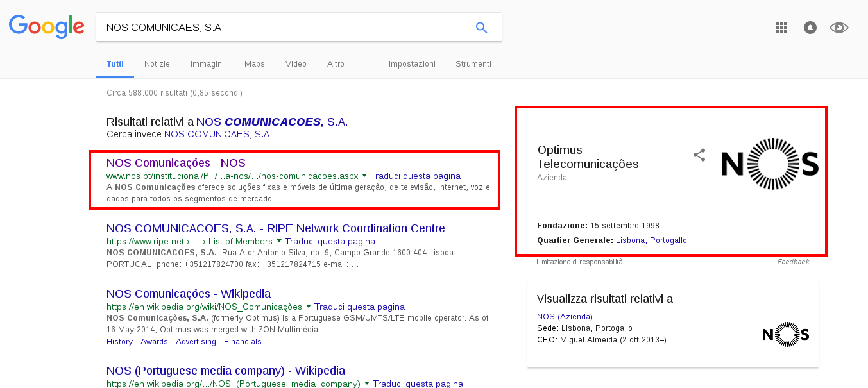Search instead for NOS COMUNICAES, S.A.
The width and height of the screenshot is (868, 388).
(218, 134)
